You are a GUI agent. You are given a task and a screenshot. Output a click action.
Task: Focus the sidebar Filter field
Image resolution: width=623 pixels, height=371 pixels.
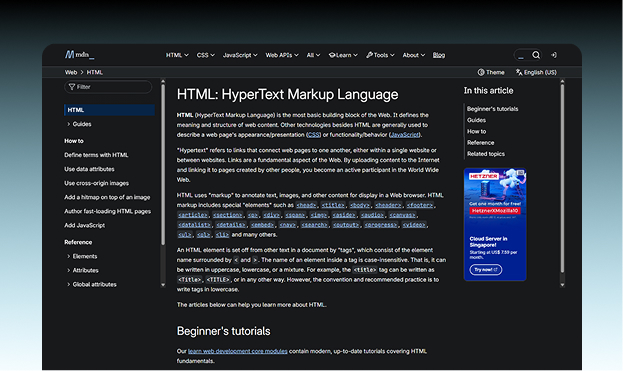point(108,87)
